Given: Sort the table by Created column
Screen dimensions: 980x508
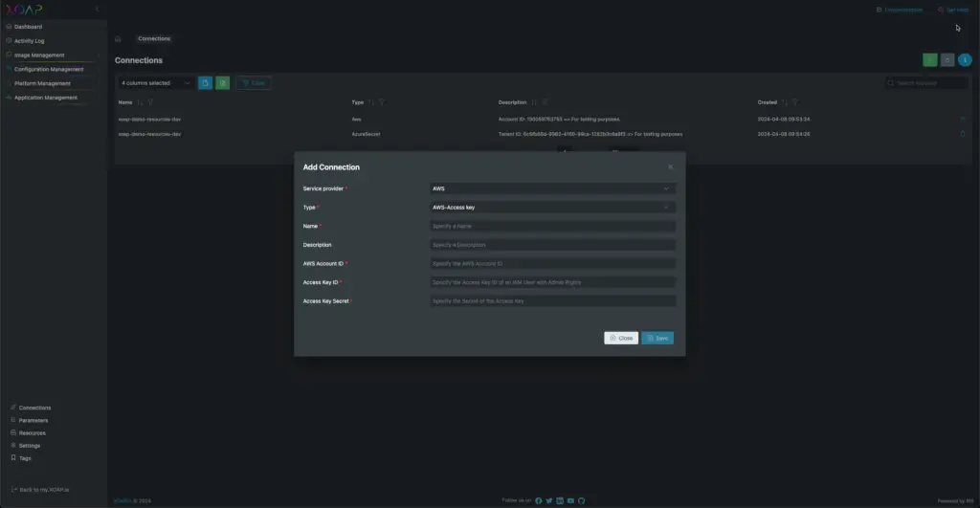Looking at the screenshot, I should coord(785,102).
